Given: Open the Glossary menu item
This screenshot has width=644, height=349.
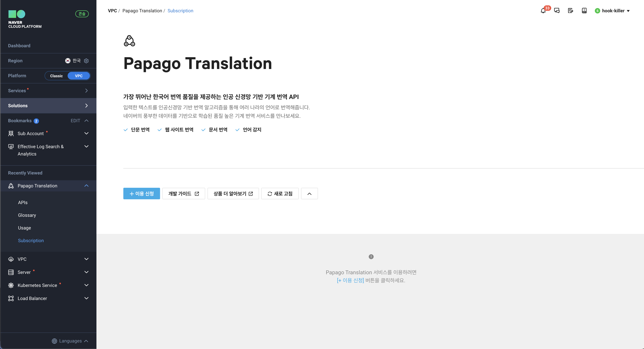Looking at the screenshot, I should coord(27,215).
